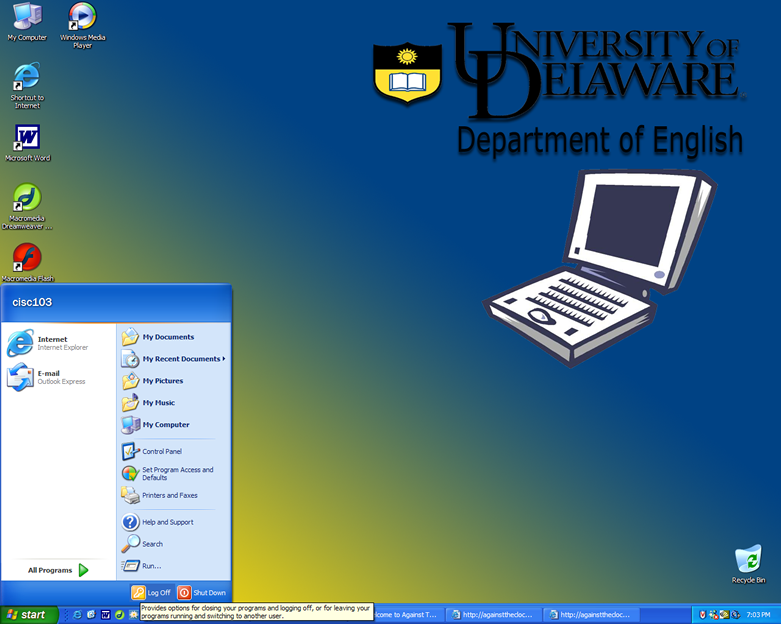Click the cisc103 user name header
Viewport: 784px width, 628px height.
click(x=32, y=302)
